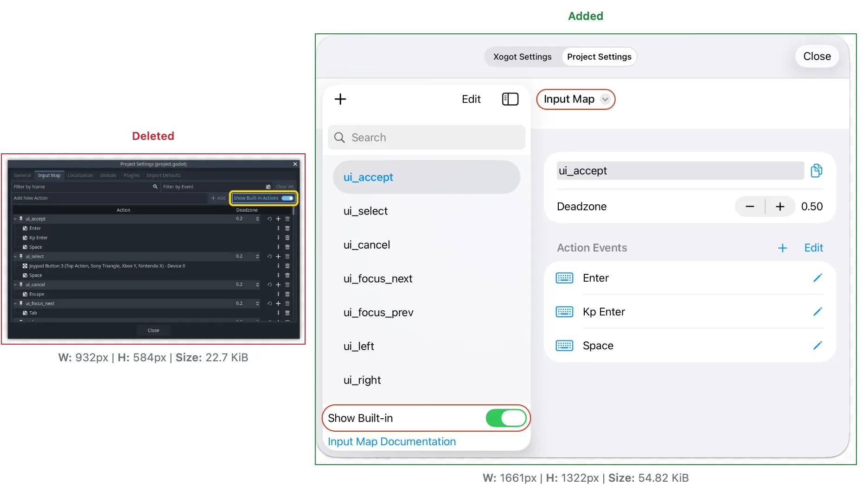Click the pencil icon to edit the Space event
This screenshot has width=868, height=491.
818,345
